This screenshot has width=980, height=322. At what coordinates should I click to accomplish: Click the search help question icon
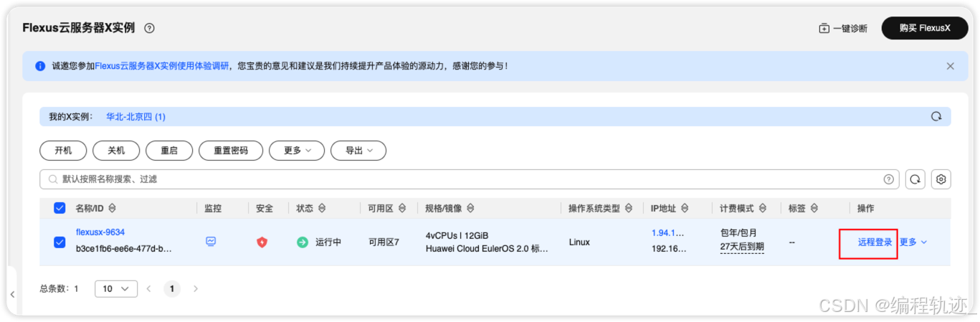pyautogui.click(x=889, y=179)
